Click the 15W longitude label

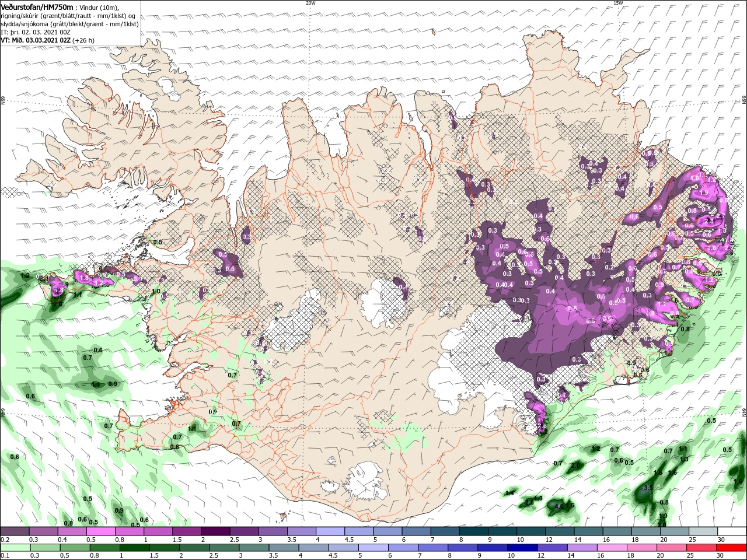coord(618,2)
